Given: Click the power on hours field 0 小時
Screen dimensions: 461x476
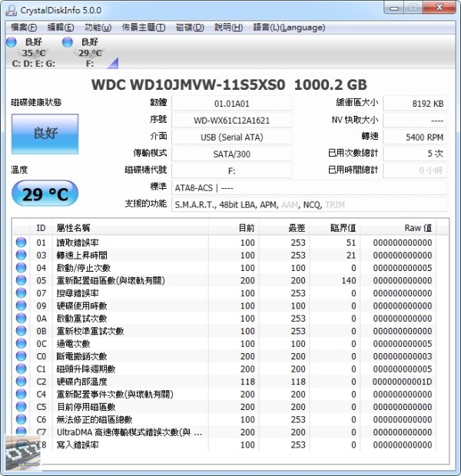Looking at the screenshot, I should [415, 171].
